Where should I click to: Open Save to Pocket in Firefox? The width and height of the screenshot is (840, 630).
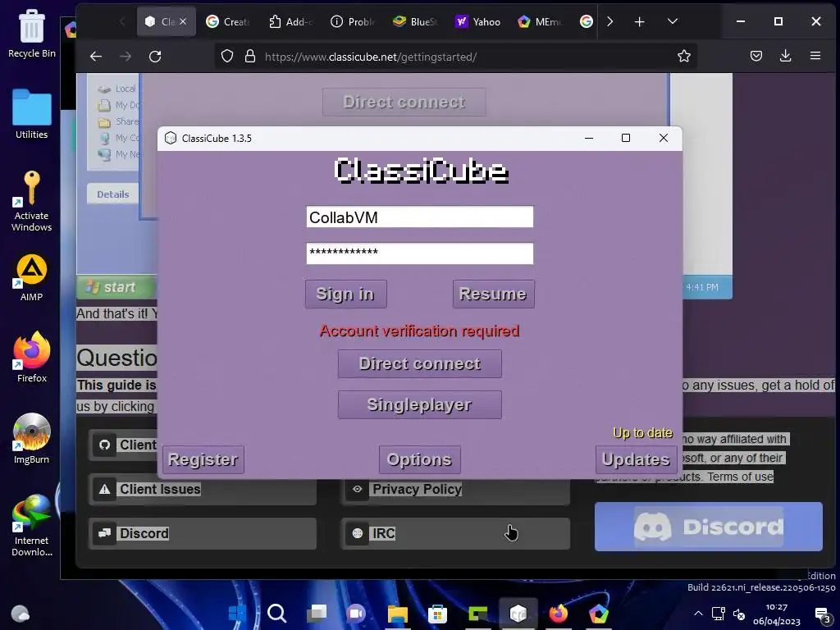tap(756, 56)
